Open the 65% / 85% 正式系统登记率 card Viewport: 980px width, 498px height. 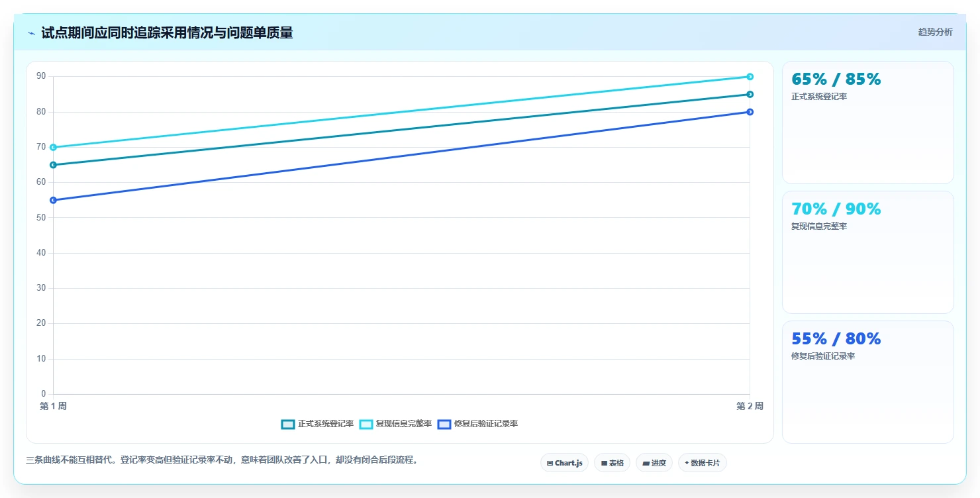pyautogui.click(x=868, y=123)
